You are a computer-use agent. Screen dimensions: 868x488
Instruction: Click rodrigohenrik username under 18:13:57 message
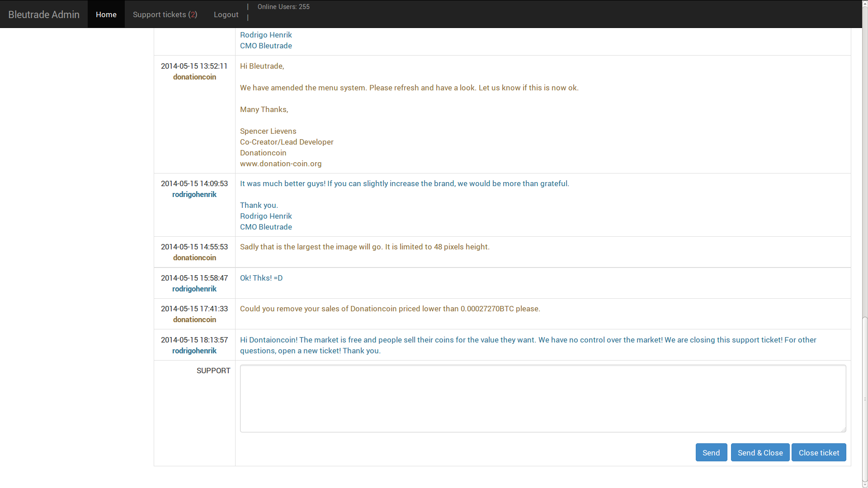tap(194, 351)
